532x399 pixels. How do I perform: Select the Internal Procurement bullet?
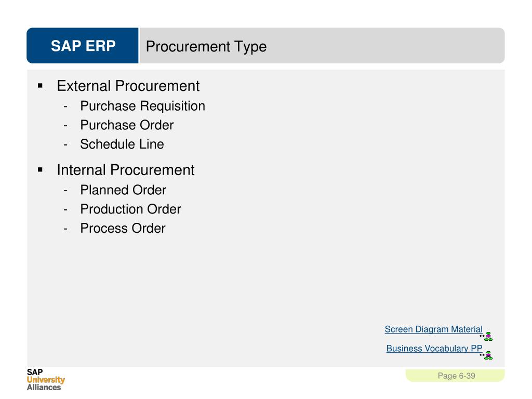point(126,170)
